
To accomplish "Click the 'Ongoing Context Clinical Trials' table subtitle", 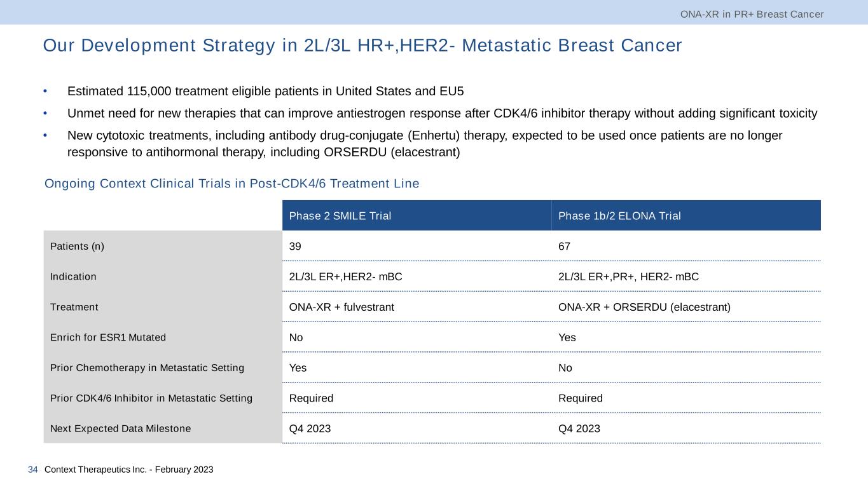I will tap(231, 184).
